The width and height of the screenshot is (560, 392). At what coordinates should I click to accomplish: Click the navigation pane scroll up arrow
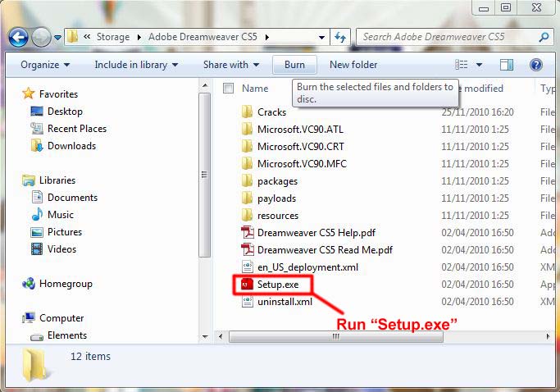coord(205,86)
